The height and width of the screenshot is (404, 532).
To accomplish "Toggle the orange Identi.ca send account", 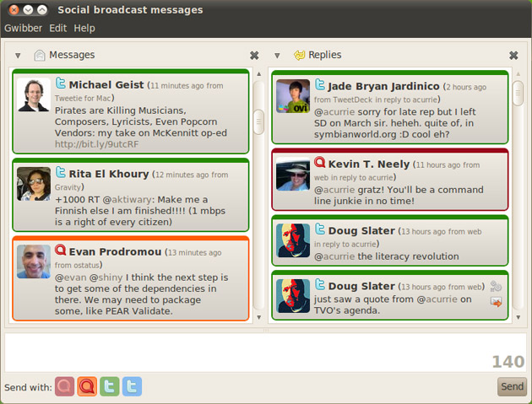I will (87, 386).
